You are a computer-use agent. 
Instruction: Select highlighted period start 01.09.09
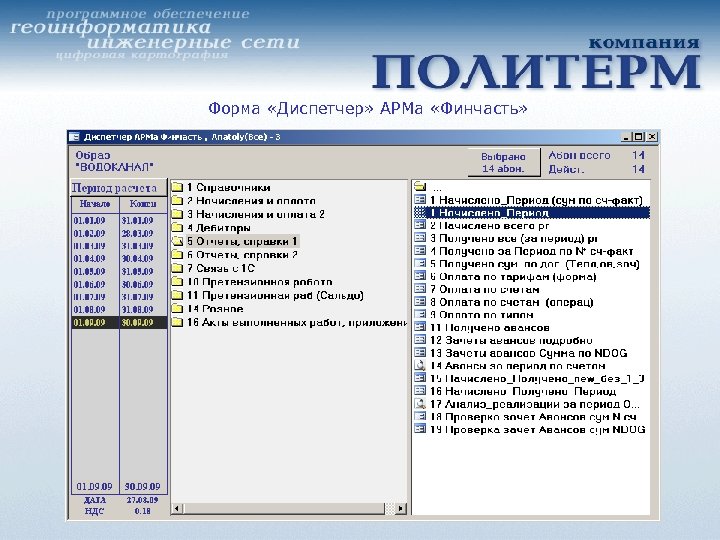click(x=95, y=322)
